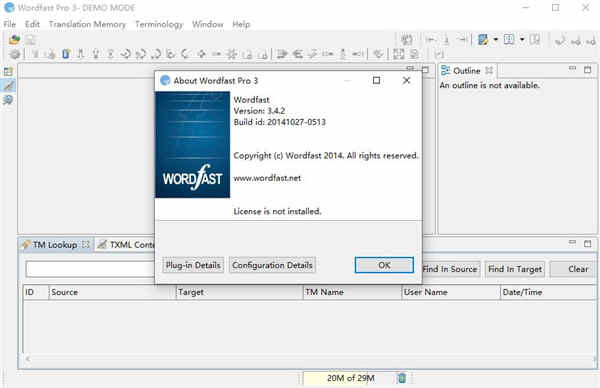Close the Outline view tab

(489, 70)
